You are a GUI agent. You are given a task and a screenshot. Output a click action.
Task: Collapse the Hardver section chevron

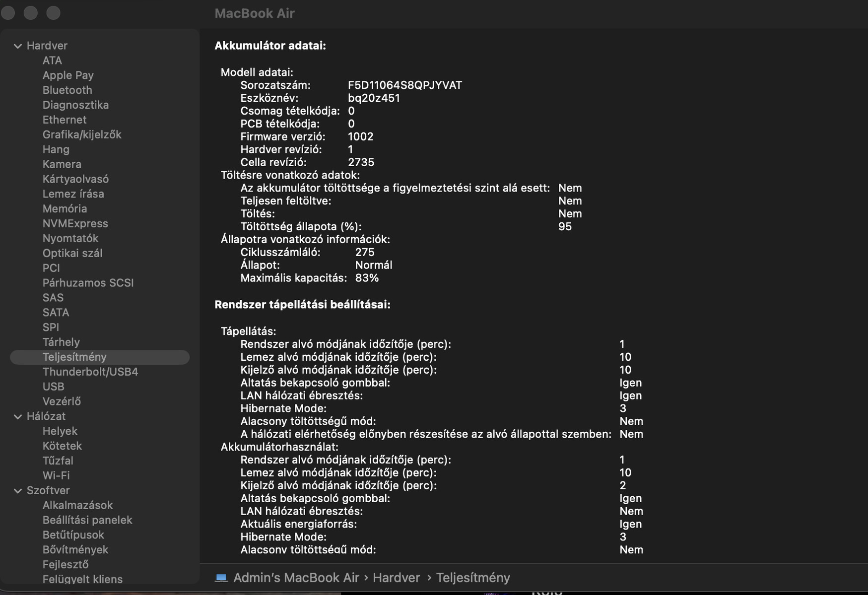coord(18,46)
